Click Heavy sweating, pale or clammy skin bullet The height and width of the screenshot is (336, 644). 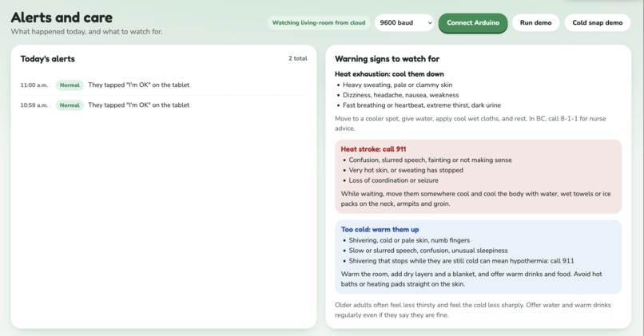click(398, 85)
